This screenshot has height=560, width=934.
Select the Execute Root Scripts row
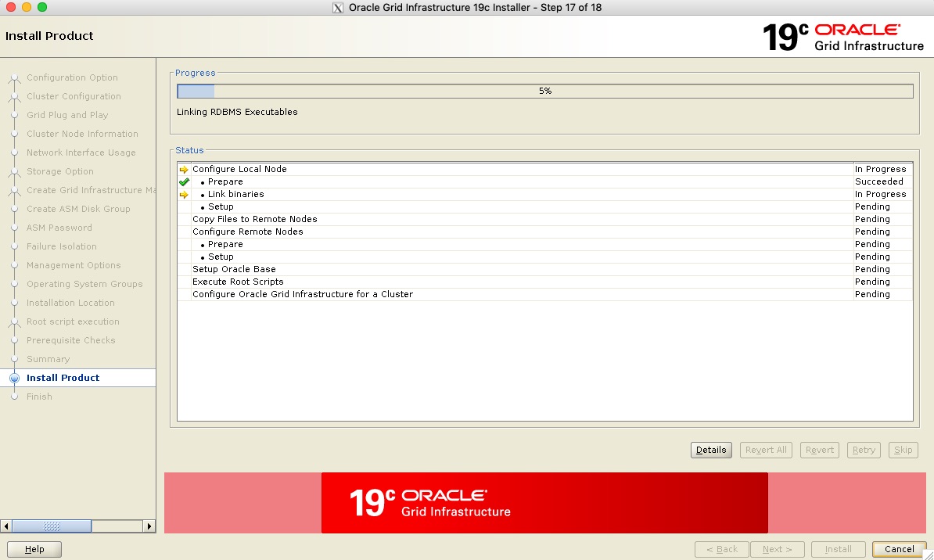(545, 282)
